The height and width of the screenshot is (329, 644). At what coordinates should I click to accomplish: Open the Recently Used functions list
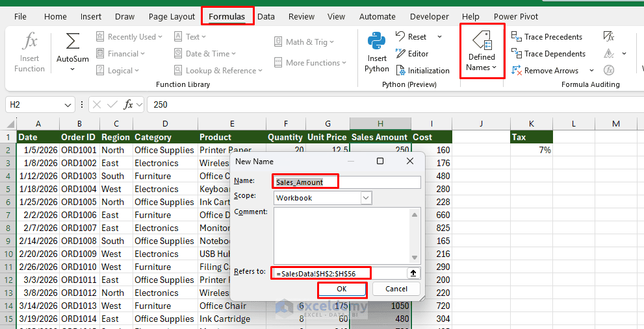129,36
